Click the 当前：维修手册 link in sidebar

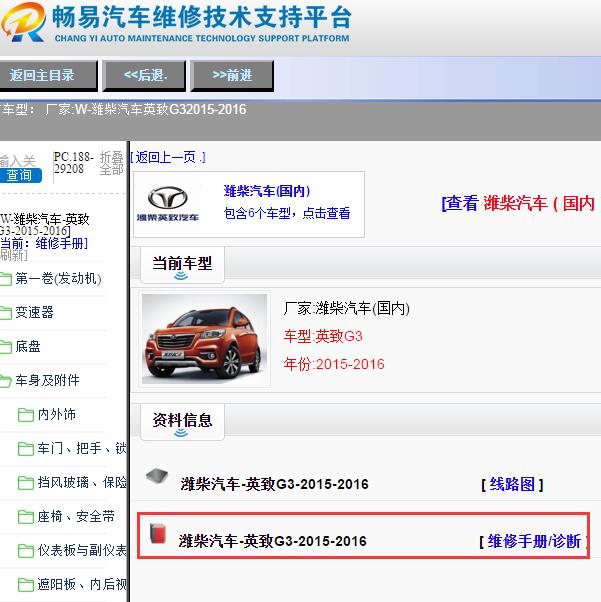point(44,243)
